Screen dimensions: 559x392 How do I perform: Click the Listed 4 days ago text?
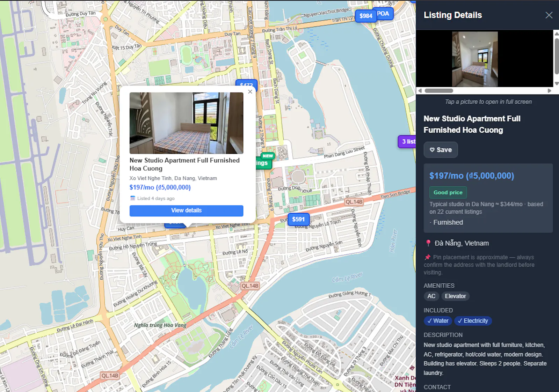156,199
